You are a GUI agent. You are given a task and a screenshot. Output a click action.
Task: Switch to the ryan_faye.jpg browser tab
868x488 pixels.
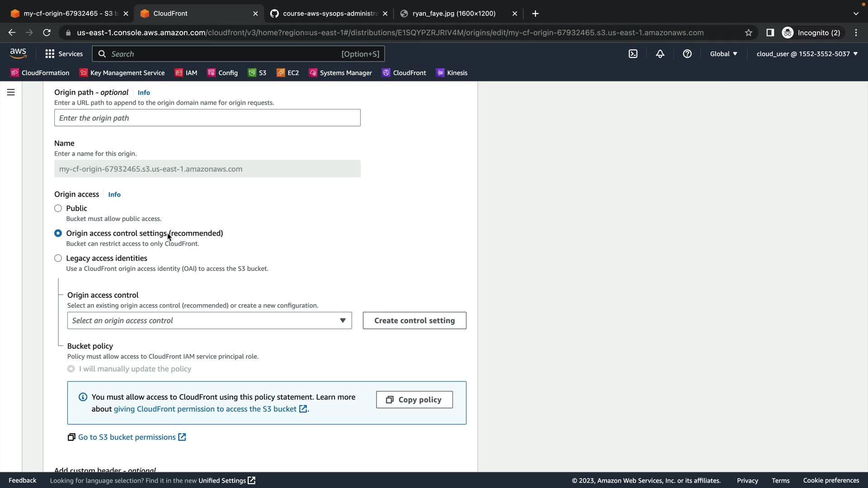tap(453, 14)
